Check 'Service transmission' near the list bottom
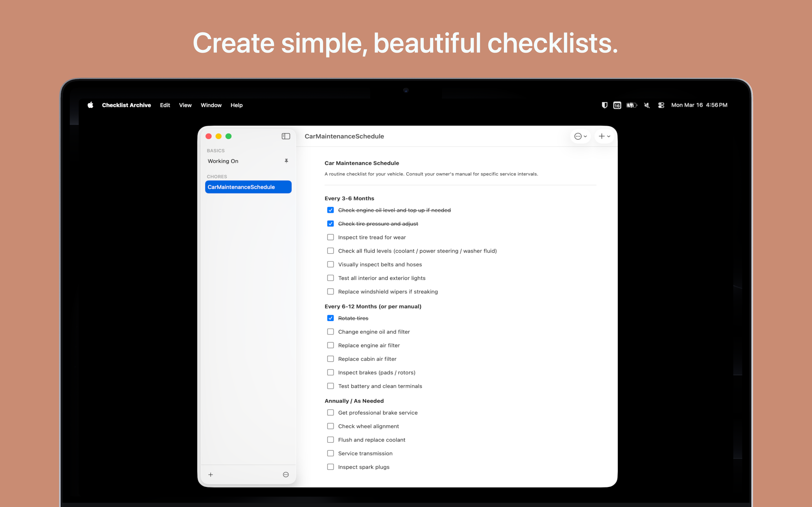The image size is (812, 507). pos(330,453)
